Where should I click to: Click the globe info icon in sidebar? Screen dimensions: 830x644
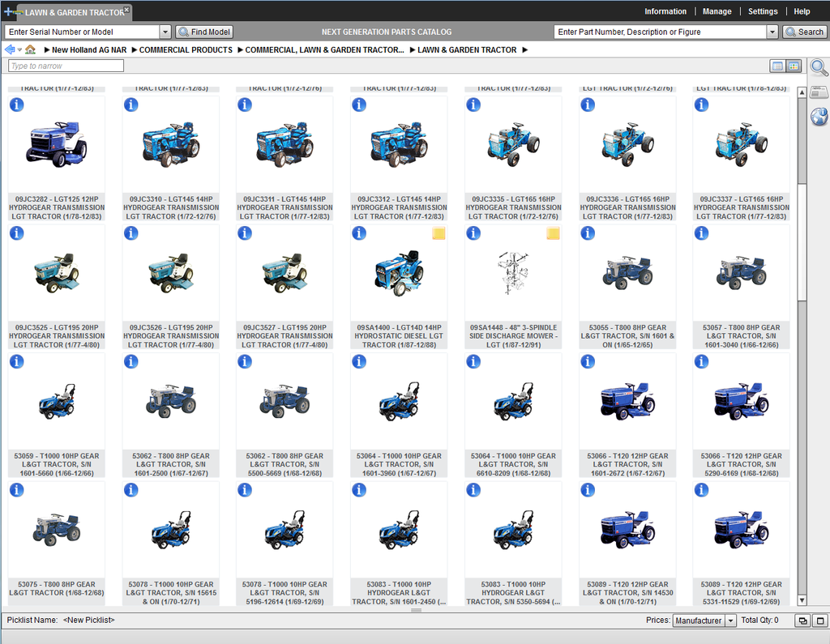(819, 118)
